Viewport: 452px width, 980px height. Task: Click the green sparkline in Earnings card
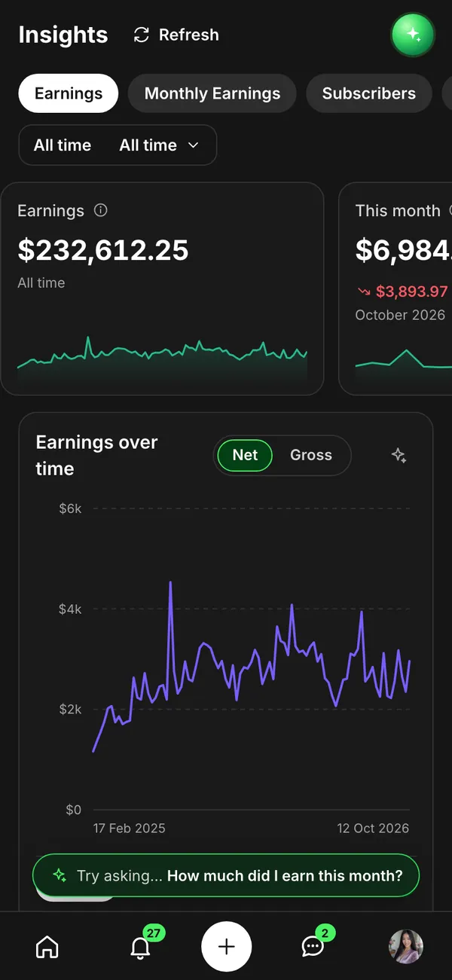(162, 358)
